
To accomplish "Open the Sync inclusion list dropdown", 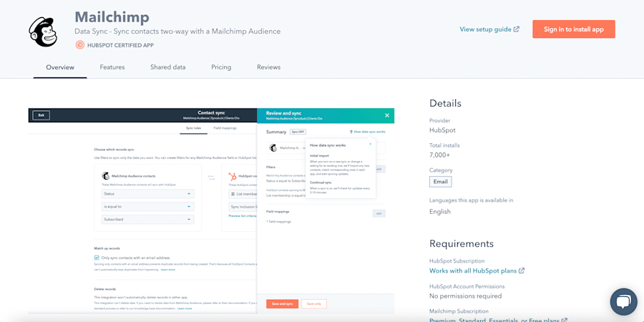I will pos(243,207).
